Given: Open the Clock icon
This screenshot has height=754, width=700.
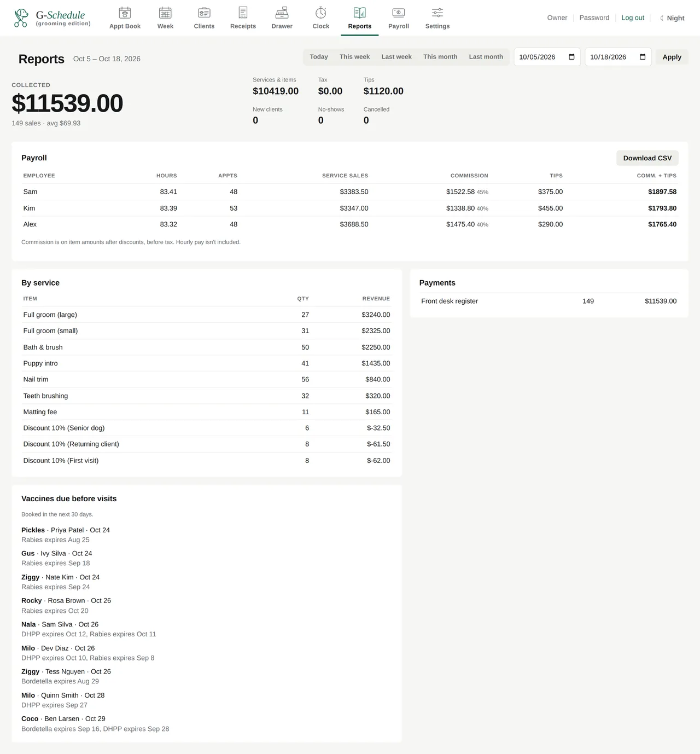Looking at the screenshot, I should pos(321,13).
